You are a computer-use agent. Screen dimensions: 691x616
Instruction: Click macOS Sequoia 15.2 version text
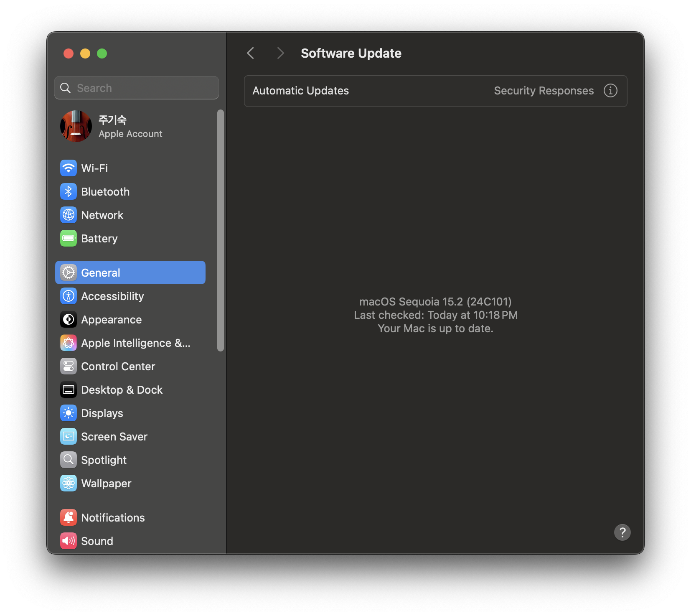(435, 302)
